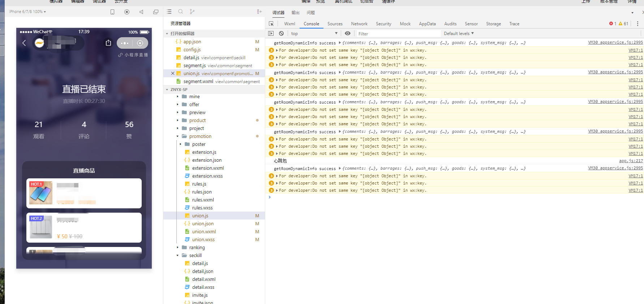Tap the capsule close circle button

point(140,43)
